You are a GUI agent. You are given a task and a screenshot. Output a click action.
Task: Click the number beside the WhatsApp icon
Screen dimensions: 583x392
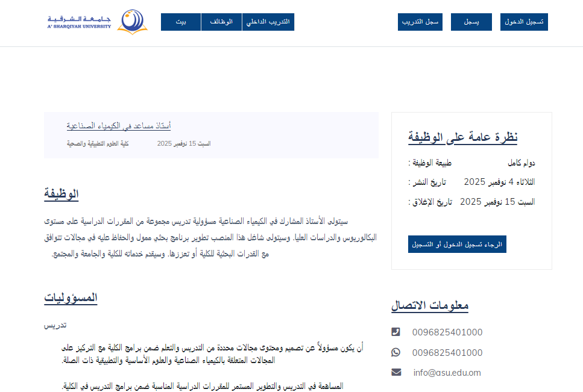point(447,353)
